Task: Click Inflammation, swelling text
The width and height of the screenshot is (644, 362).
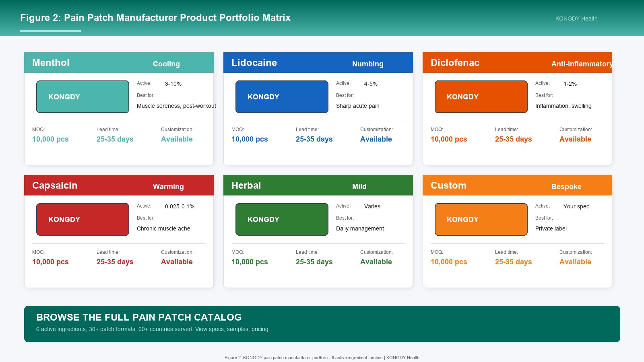Action: [563, 106]
